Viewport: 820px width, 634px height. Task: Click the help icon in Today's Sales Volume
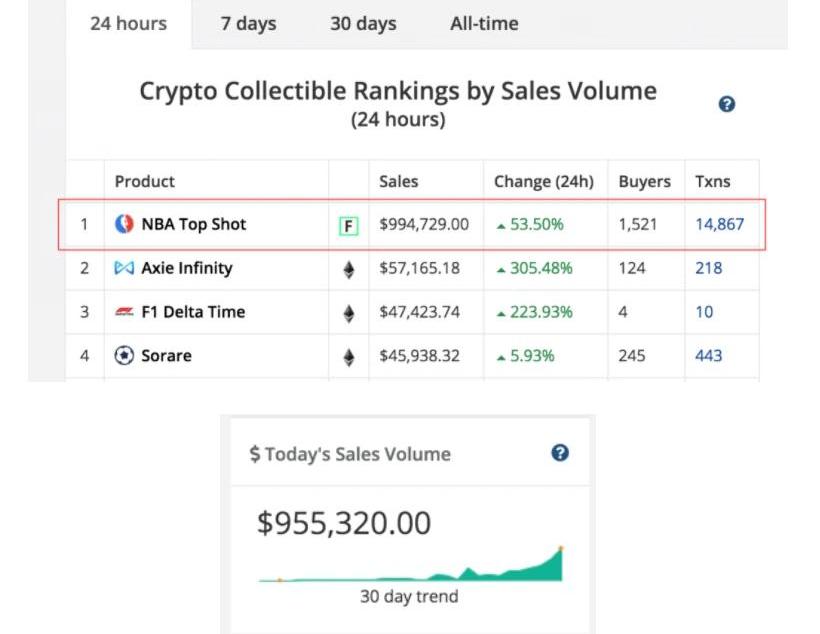[x=560, y=453]
